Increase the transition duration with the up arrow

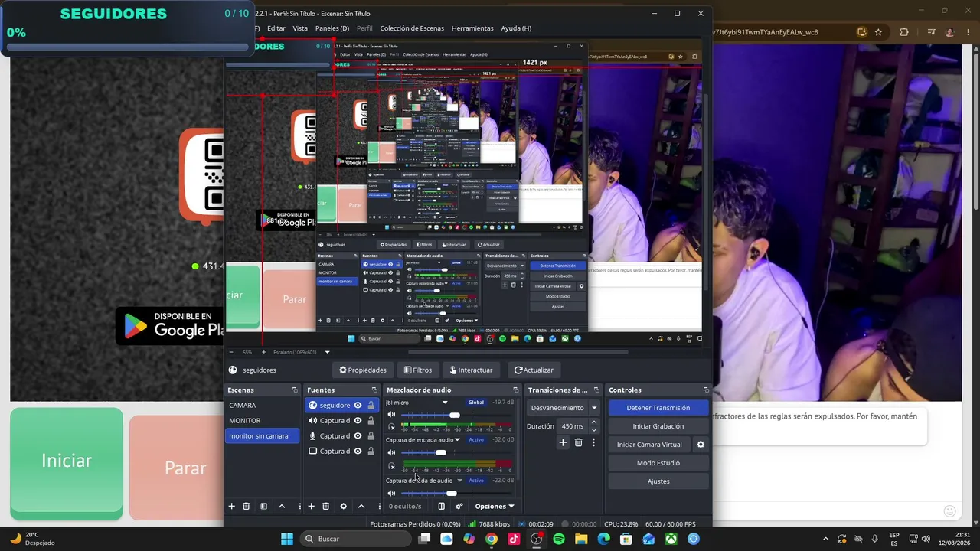[x=594, y=422]
